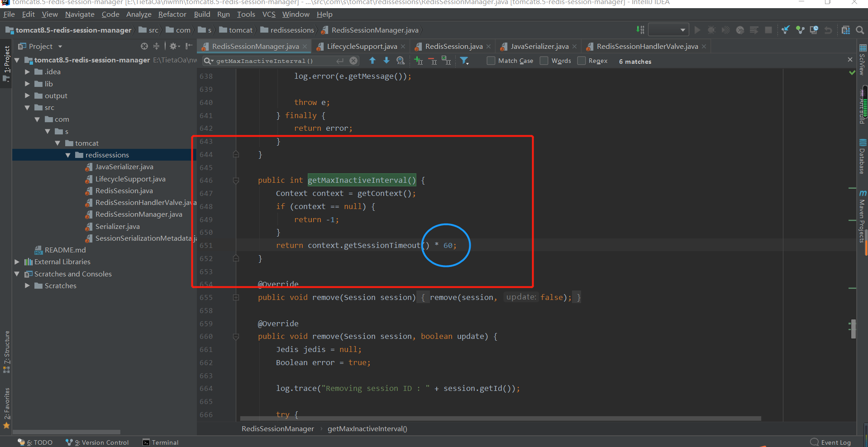Open the SciView side panel
The image size is (868, 447).
[863, 60]
